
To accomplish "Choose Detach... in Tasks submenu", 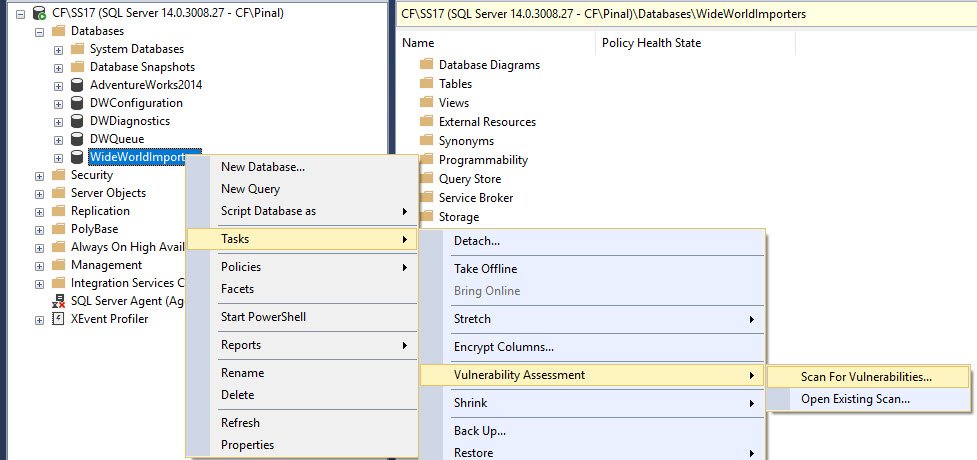I will (592, 241).
